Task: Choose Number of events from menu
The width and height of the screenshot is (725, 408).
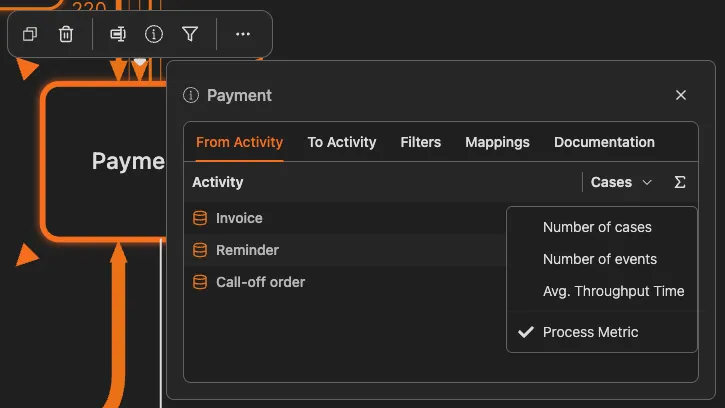Action: point(600,259)
